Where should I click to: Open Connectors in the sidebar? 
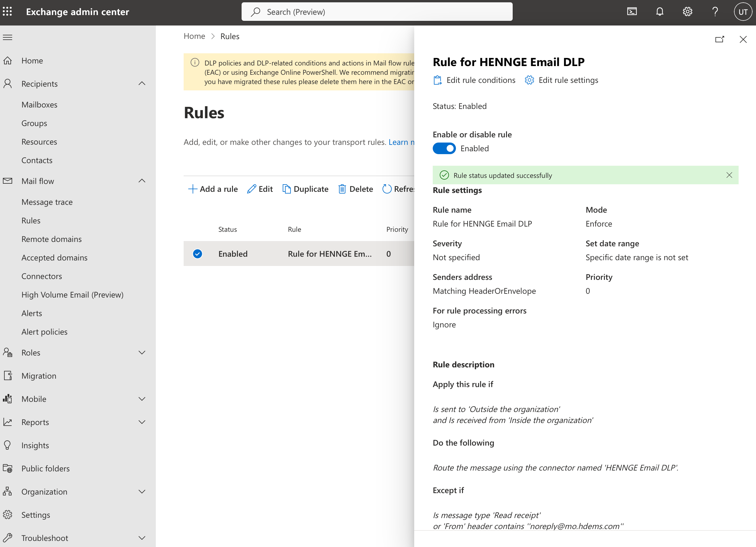click(x=42, y=276)
